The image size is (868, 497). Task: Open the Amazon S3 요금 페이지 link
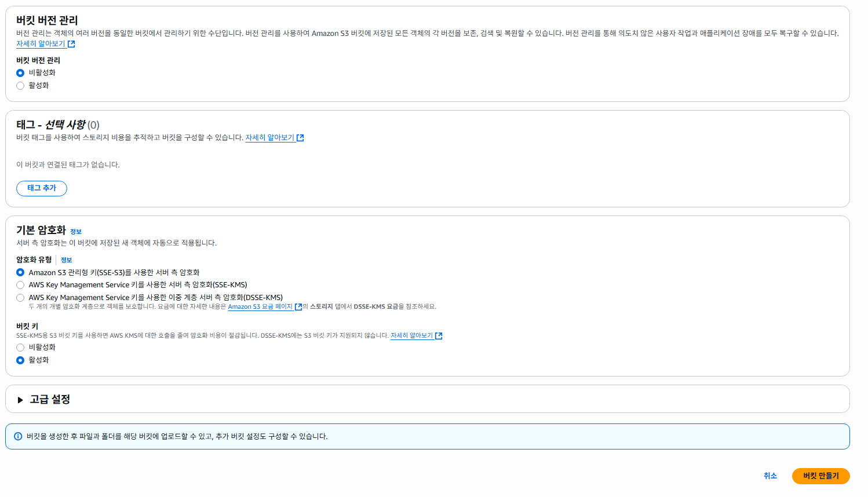tap(261, 307)
